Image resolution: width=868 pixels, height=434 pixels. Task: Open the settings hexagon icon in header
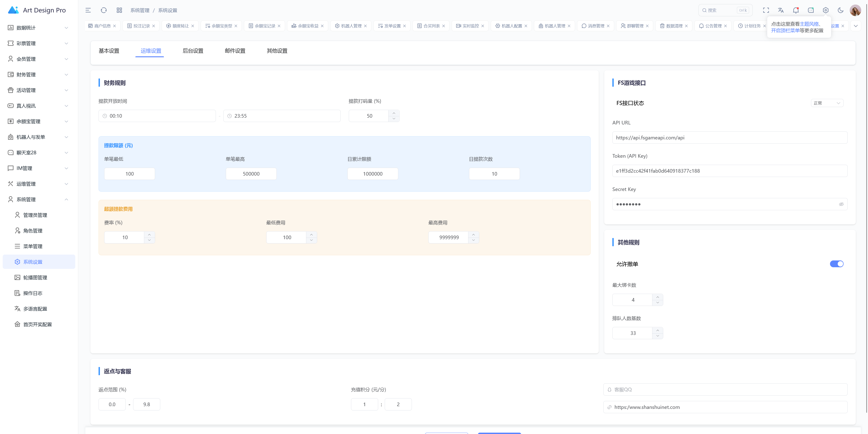click(826, 10)
